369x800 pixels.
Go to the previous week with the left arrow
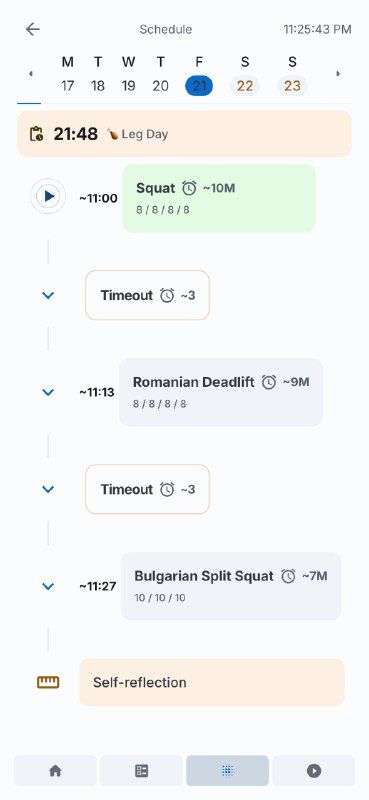coord(31,73)
